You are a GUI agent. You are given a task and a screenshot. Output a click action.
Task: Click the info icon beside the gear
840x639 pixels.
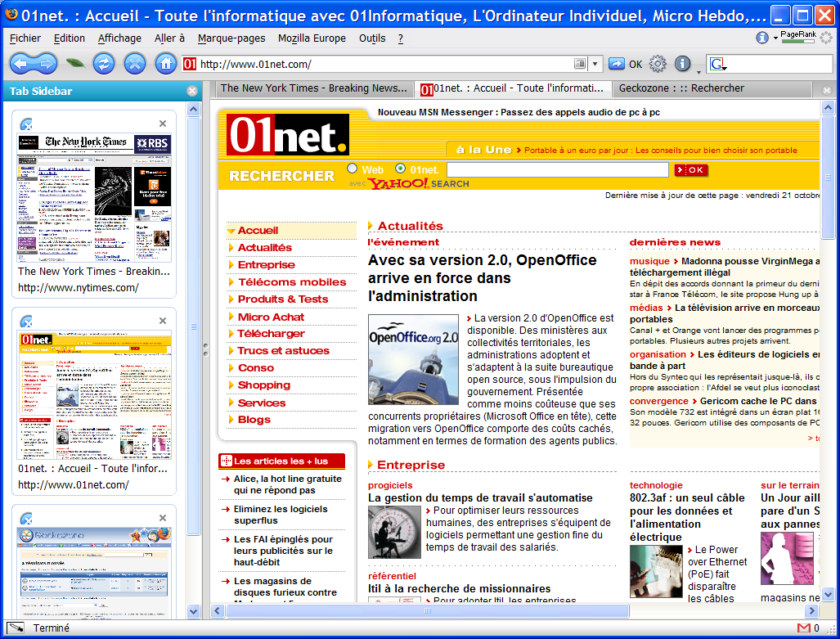(x=682, y=64)
